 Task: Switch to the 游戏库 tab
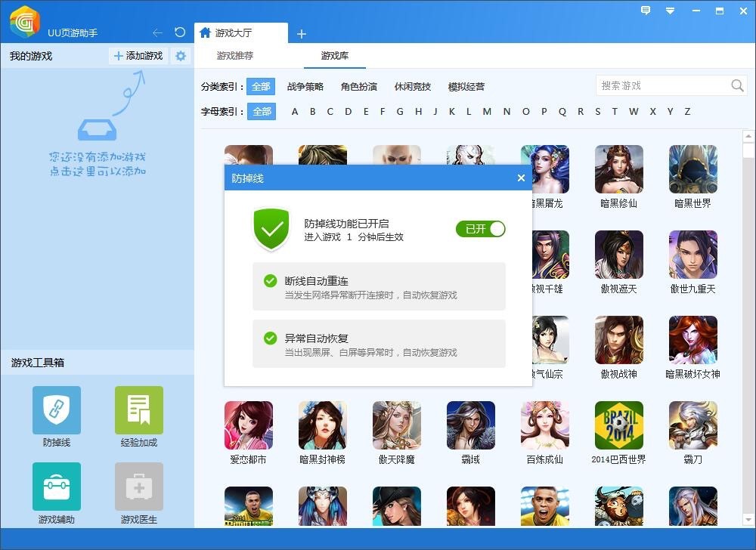tap(335, 56)
